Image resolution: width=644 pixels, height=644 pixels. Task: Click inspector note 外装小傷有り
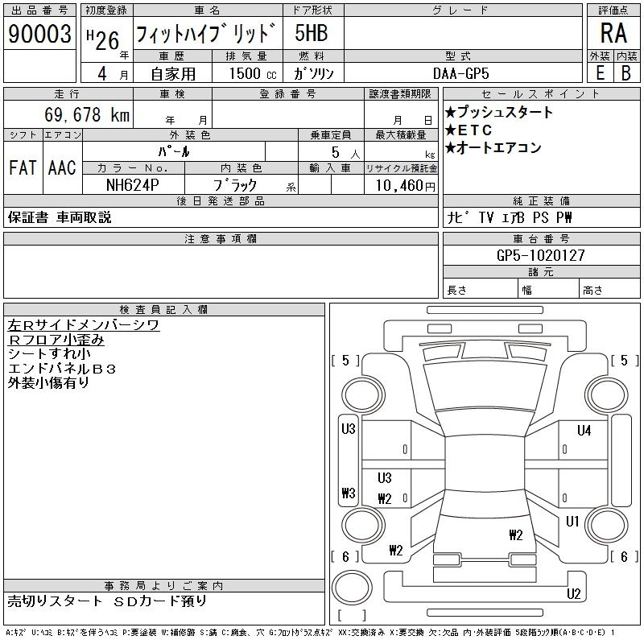tap(48, 383)
